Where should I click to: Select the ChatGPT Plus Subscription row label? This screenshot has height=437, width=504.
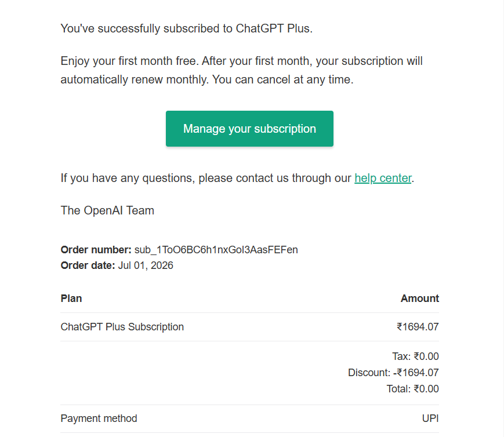(x=122, y=327)
